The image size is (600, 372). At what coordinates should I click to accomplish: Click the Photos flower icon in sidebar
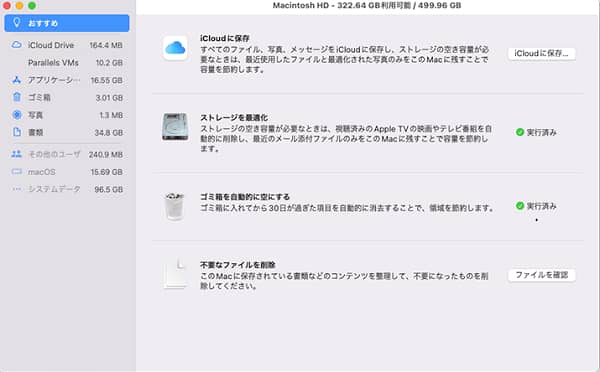click(x=17, y=114)
